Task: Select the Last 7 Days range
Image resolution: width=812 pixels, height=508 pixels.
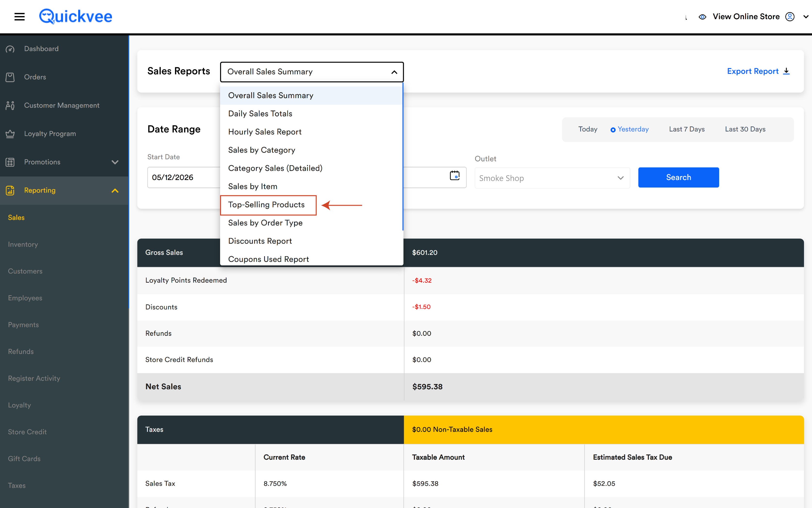Action: [x=687, y=129]
